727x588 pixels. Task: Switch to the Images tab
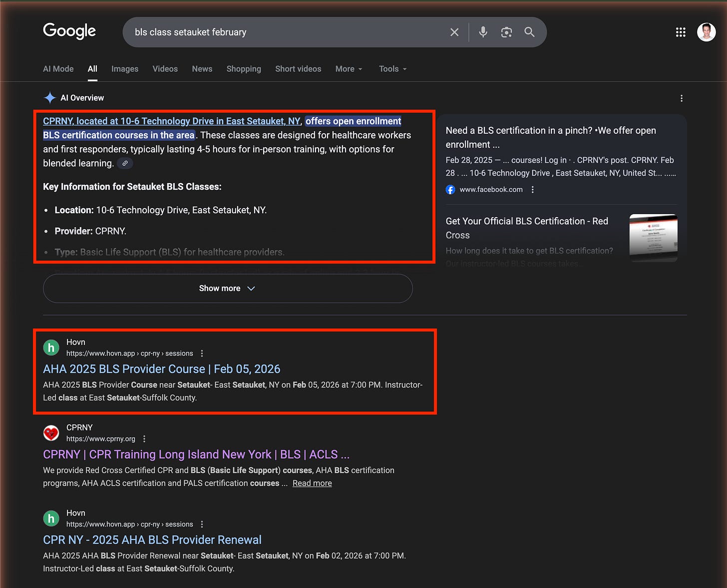click(x=124, y=69)
